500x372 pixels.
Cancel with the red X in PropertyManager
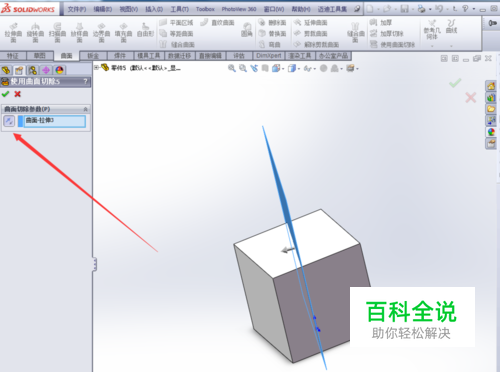tap(17, 94)
